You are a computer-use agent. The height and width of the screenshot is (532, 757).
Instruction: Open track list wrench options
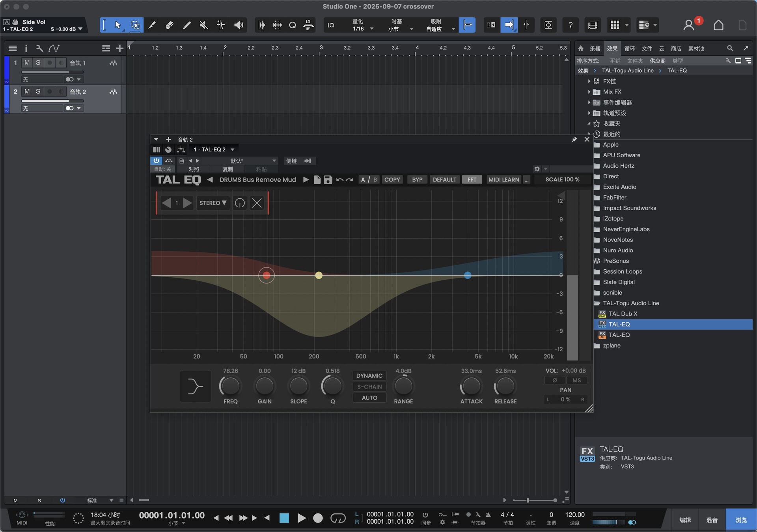(x=39, y=48)
